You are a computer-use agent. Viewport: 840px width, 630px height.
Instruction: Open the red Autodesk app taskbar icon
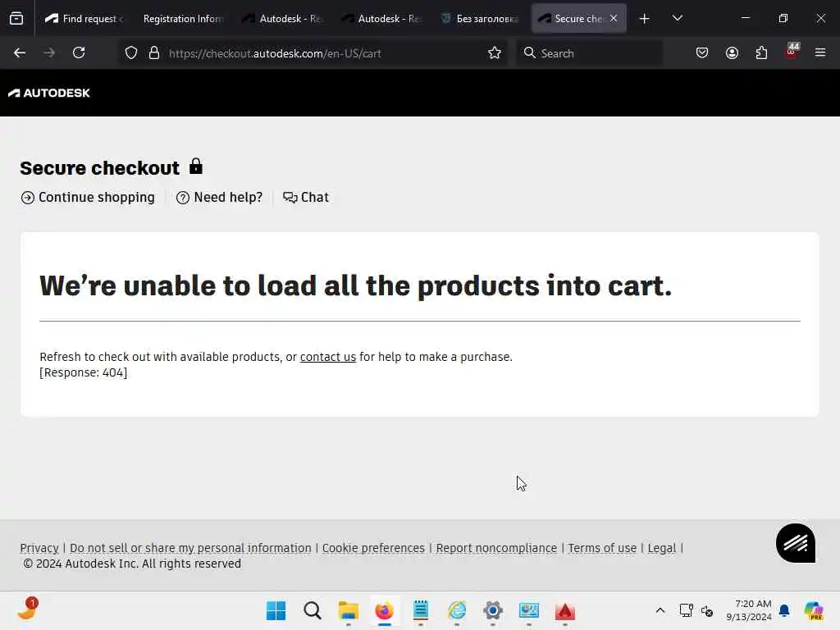tap(564, 610)
